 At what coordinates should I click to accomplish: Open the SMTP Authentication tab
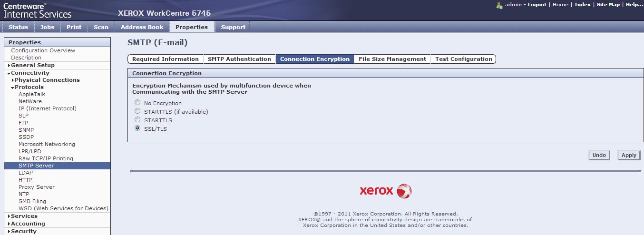coord(239,59)
